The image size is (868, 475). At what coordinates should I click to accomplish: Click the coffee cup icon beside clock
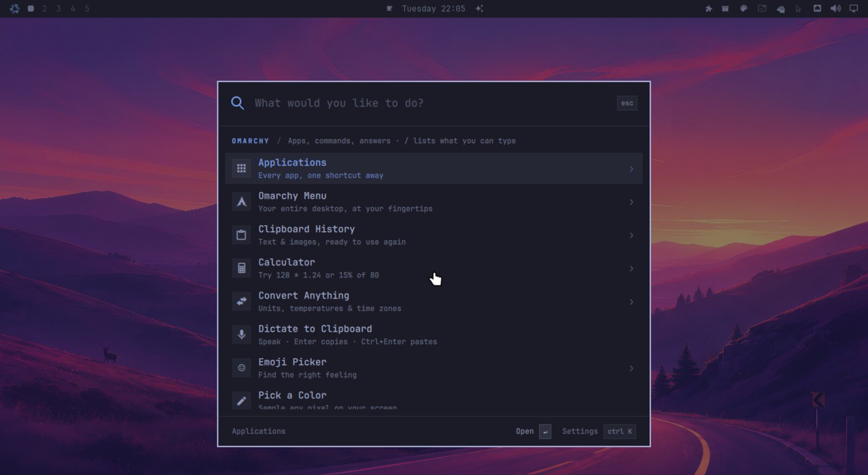pyautogui.click(x=389, y=9)
